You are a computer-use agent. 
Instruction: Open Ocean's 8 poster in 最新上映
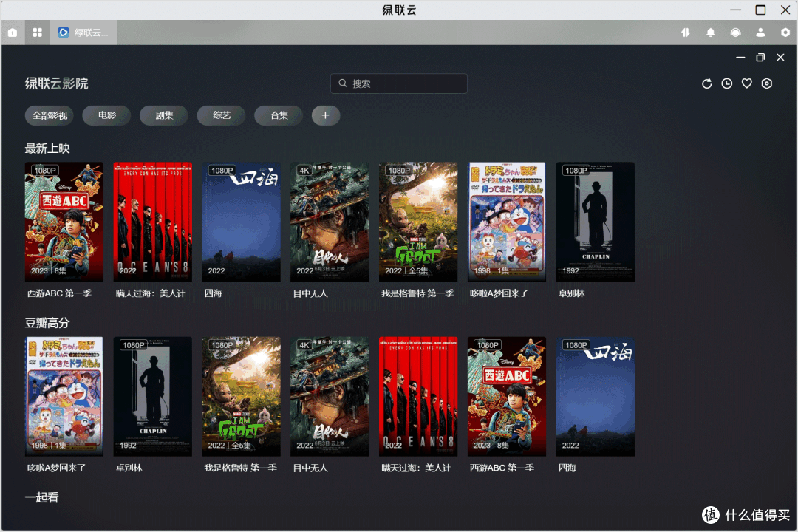(x=153, y=222)
